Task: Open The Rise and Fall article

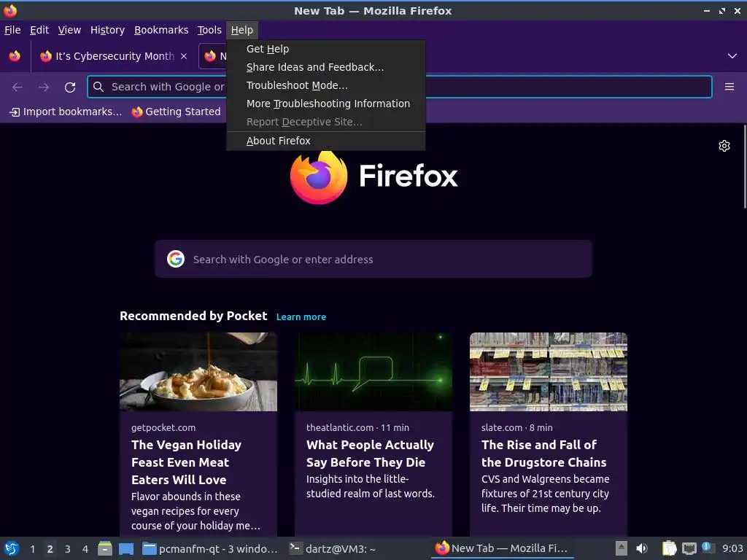Action: coord(544,454)
